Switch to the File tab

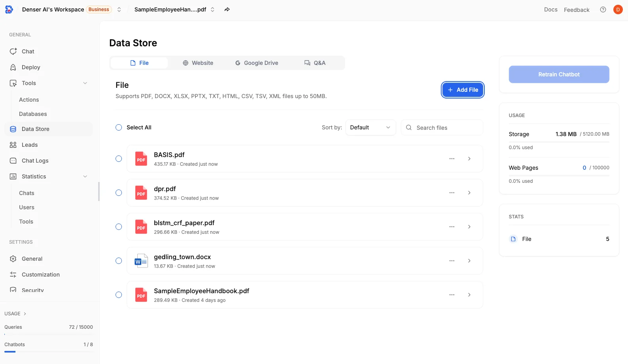139,63
